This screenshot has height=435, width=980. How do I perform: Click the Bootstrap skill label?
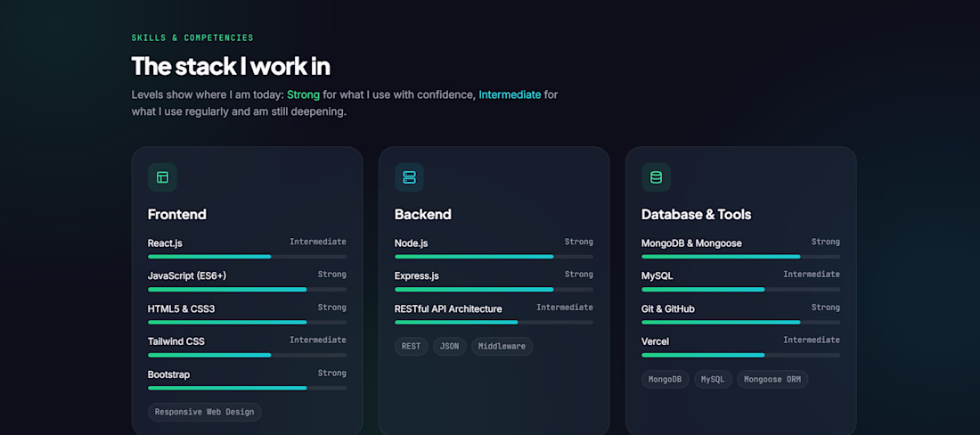168,374
